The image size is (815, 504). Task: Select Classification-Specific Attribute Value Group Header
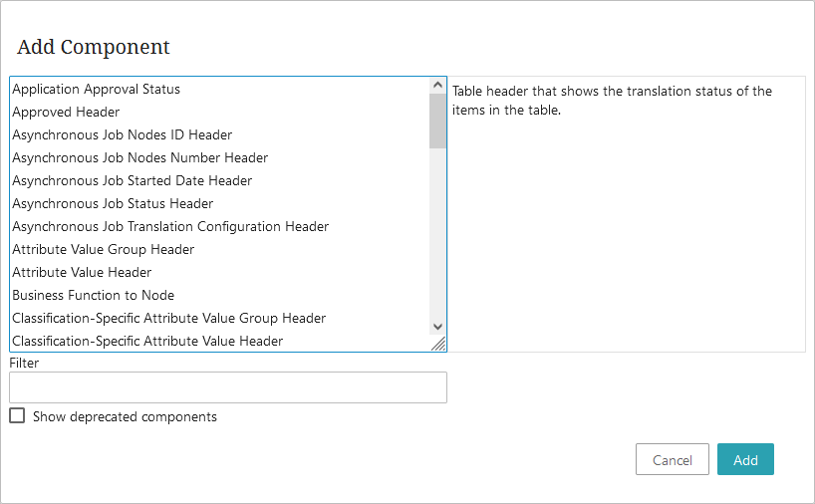coord(220,318)
